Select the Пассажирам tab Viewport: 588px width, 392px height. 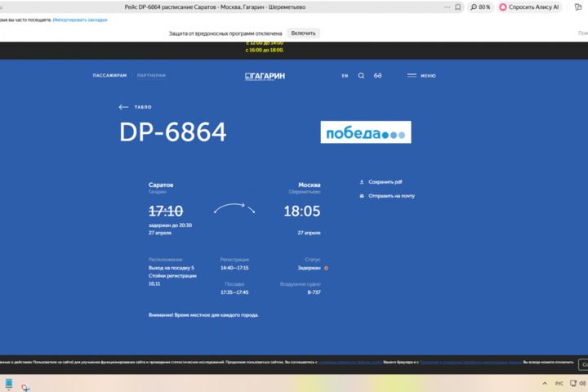(x=109, y=76)
